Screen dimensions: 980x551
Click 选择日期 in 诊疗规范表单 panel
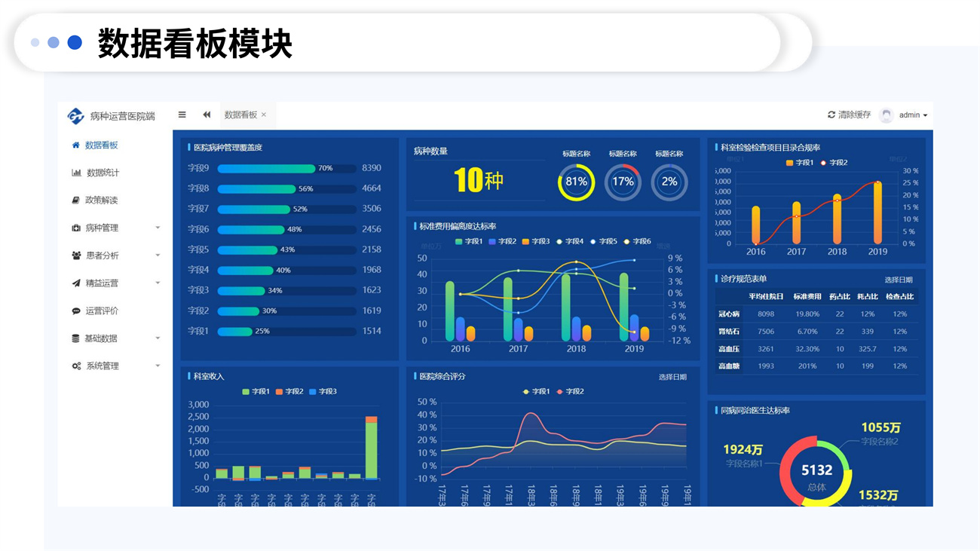[x=898, y=280]
